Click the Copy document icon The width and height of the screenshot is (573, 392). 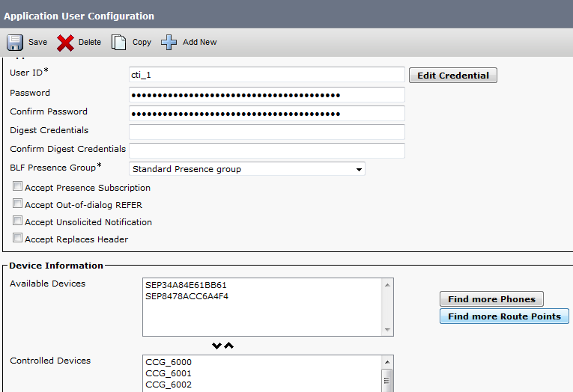tap(118, 42)
